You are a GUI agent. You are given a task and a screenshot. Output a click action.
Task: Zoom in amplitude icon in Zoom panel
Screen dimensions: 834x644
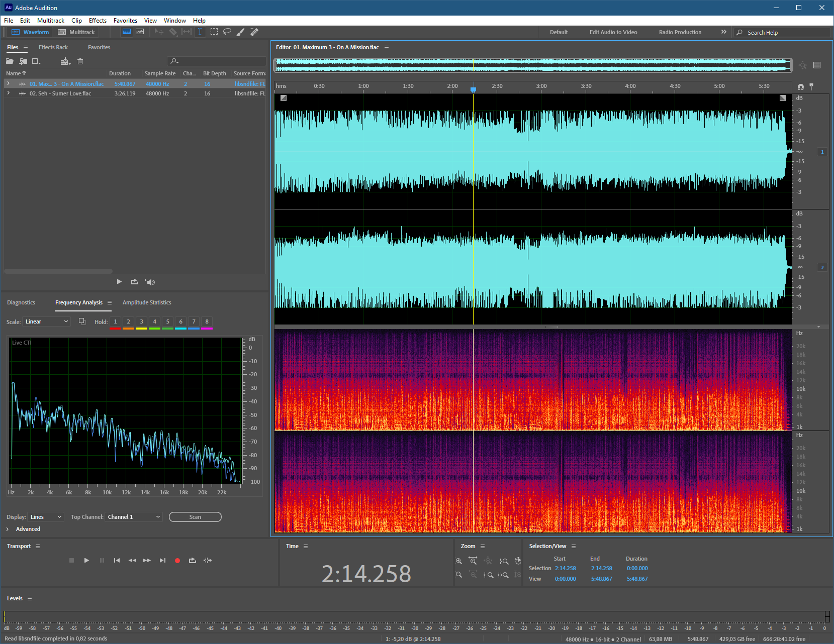[x=458, y=561]
